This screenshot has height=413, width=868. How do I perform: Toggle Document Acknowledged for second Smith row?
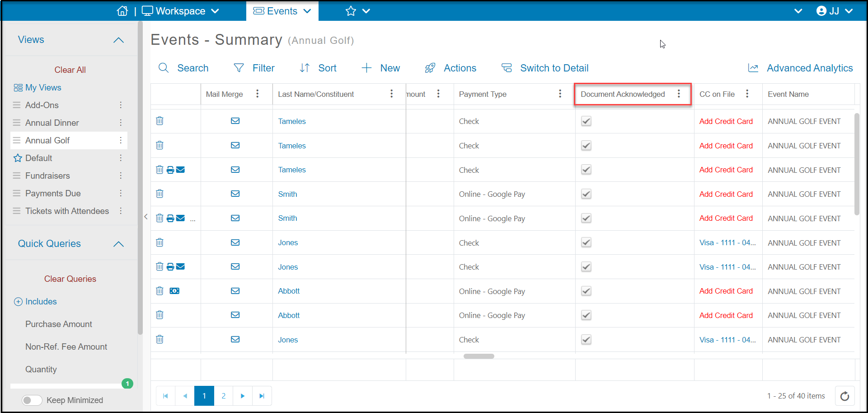click(x=586, y=218)
